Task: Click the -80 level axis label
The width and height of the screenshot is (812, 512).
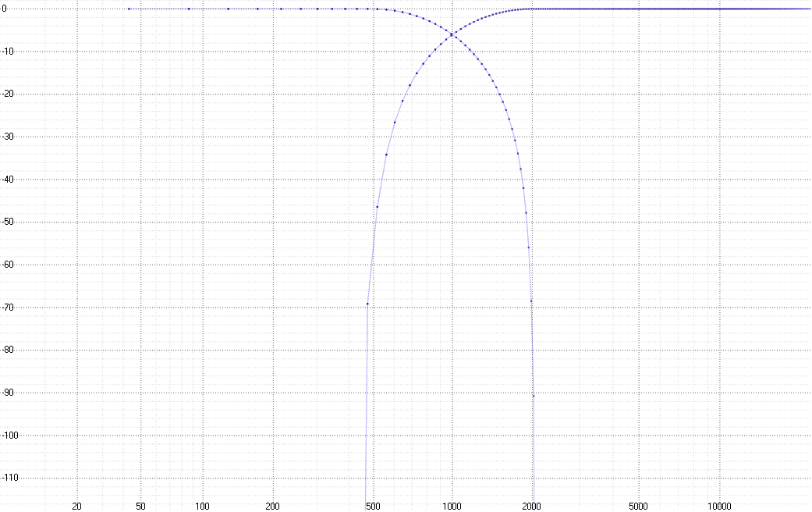Action: pos(7,350)
